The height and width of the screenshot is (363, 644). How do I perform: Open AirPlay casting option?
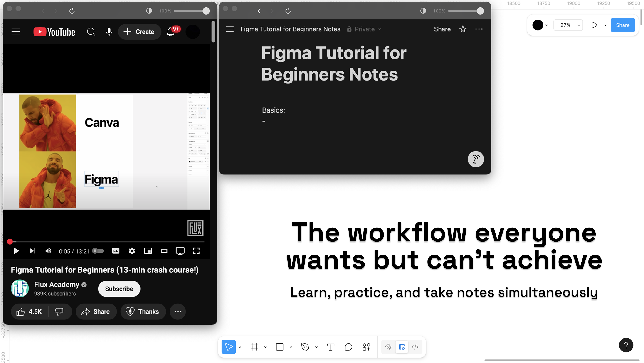point(180,251)
